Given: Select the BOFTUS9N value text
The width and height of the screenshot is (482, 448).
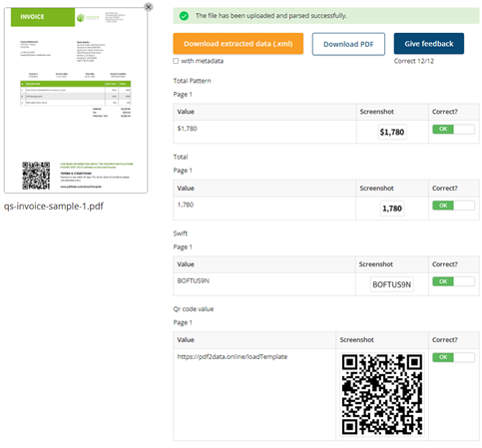Looking at the screenshot, I should pyautogui.click(x=194, y=281).
